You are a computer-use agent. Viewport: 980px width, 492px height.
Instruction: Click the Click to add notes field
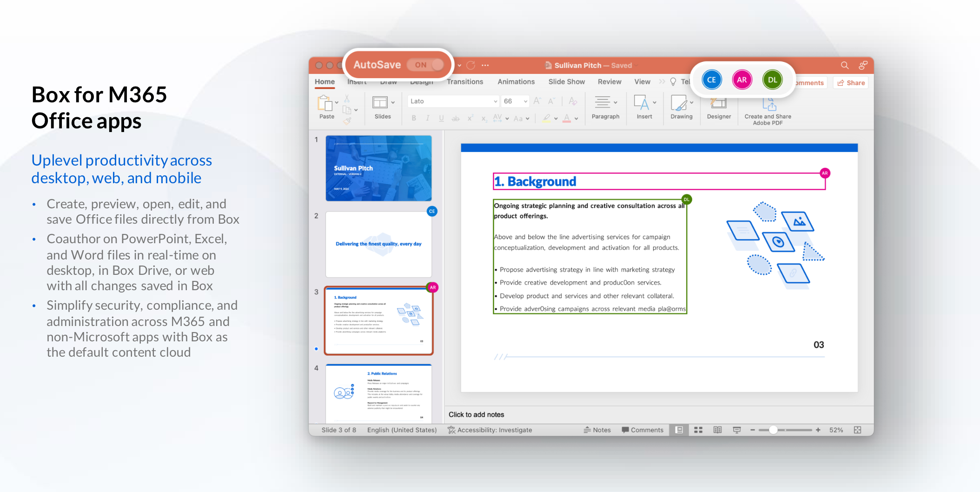[x=476, y=414]
